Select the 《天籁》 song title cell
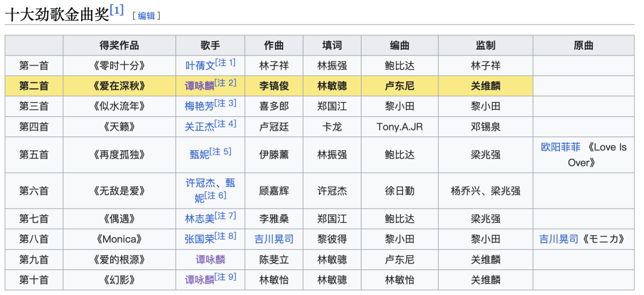 click(x=119, y=127)
